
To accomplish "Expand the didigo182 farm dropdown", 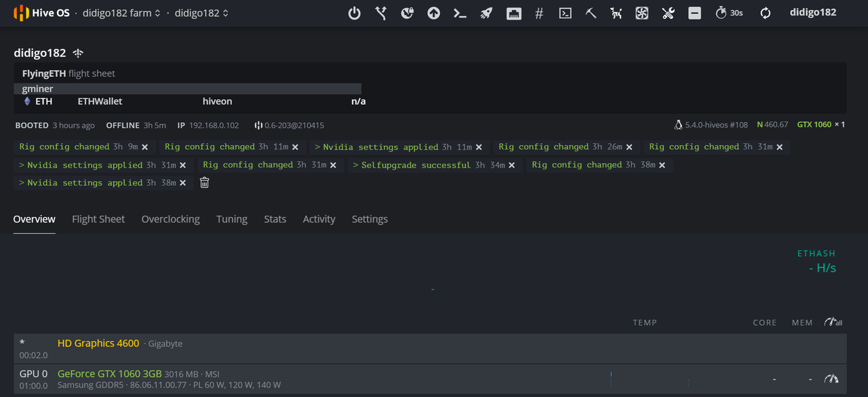I will pos(121,13).
